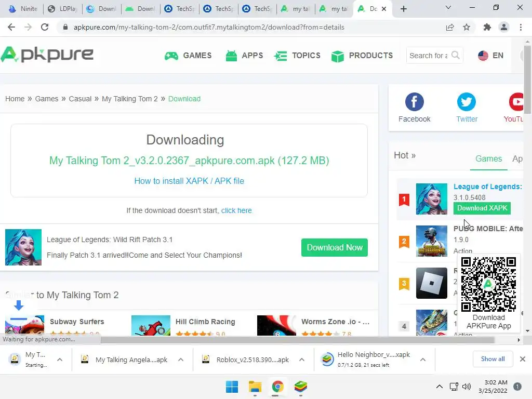Viewport: 532px width, 399px height.
Task: Click the site padlock icon
Action: point(65,27)
